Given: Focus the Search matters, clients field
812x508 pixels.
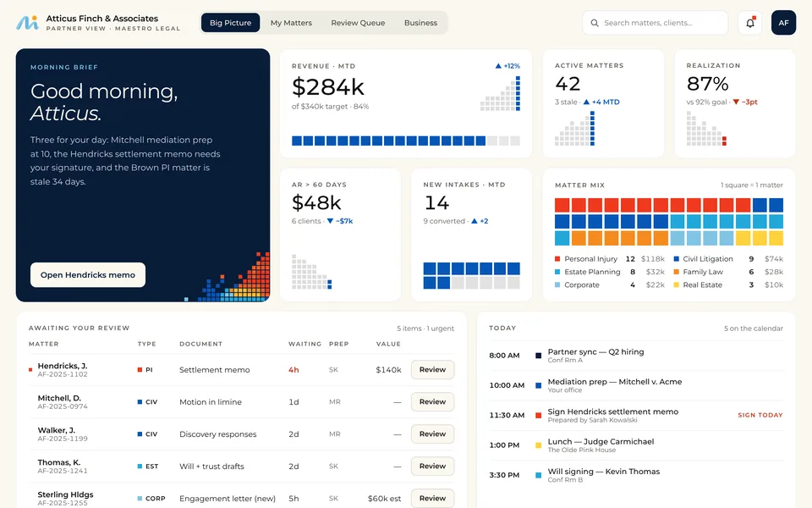Looking at the screenshot, I should tap(655, 23).
